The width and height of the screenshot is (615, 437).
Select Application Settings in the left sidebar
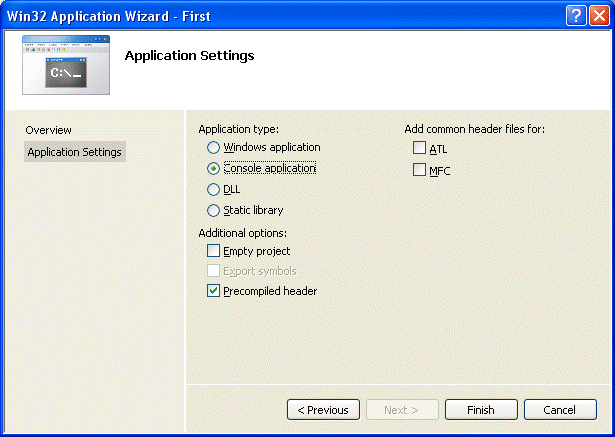75,152
